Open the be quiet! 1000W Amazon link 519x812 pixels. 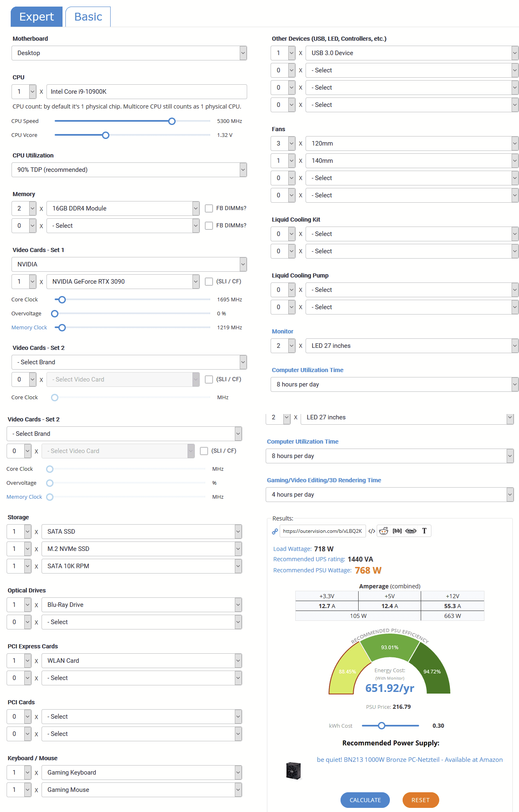pos(410,760)
